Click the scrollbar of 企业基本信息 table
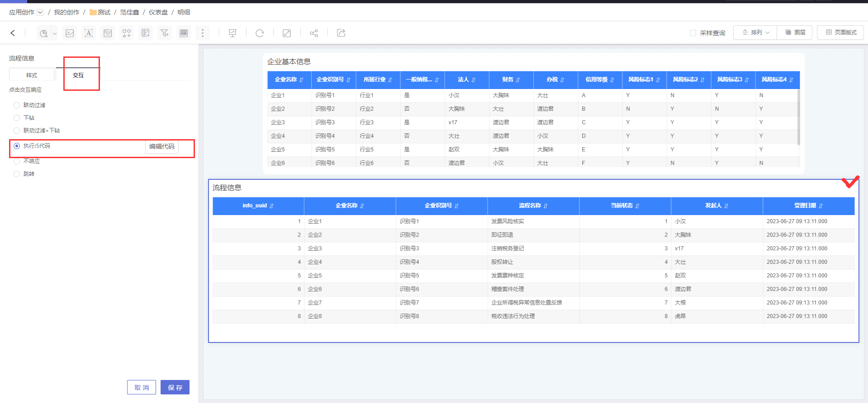Image resolution: width=868 pixels, height=403 pixels. coord(798,117)
